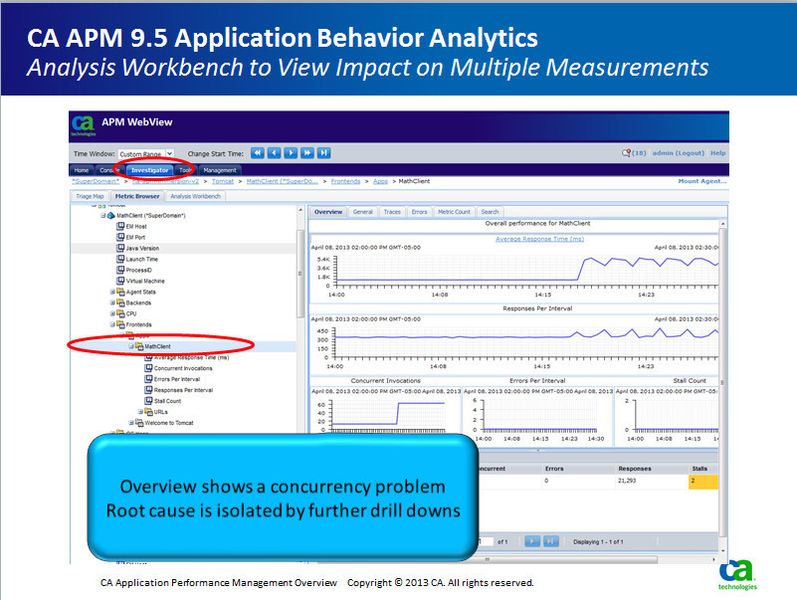Click the EM Port metric icon
Viewport: 797px width, 600px height.
click(x=120, y=237)
